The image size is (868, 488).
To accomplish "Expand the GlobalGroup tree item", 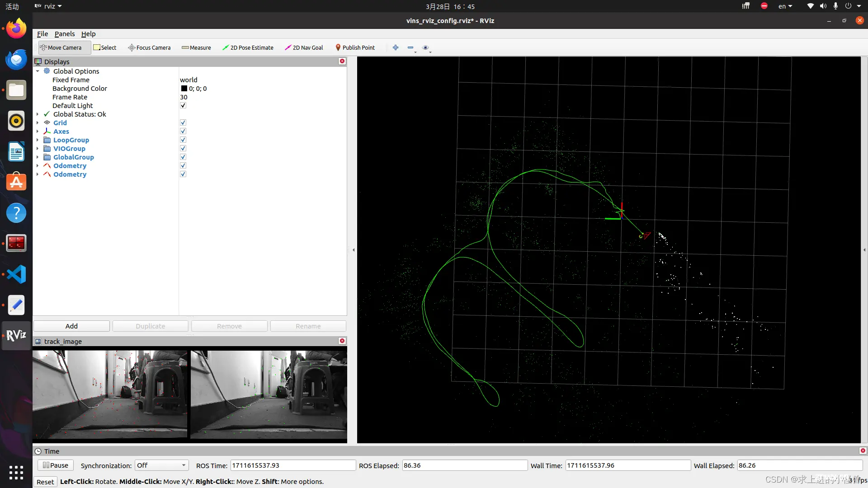I will point(38,157).
